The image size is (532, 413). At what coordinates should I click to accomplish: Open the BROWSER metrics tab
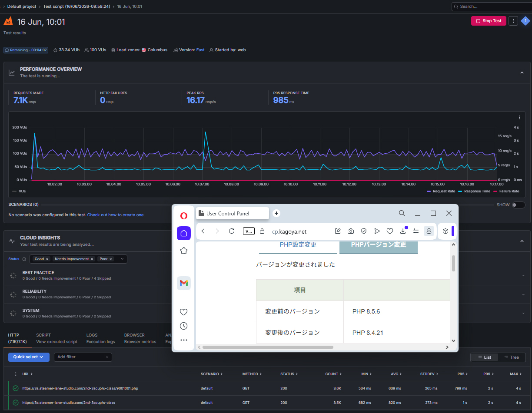pyautogui.click(x=140, y=338)
